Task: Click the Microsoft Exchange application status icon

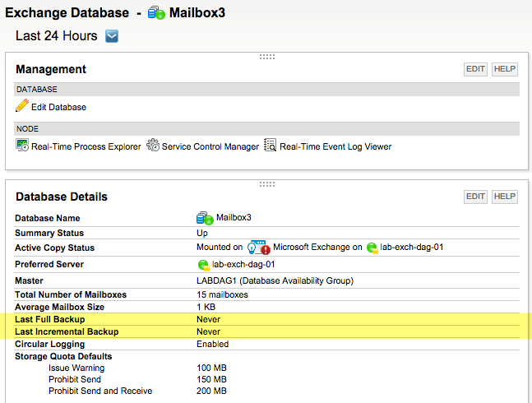Action: 258,248
